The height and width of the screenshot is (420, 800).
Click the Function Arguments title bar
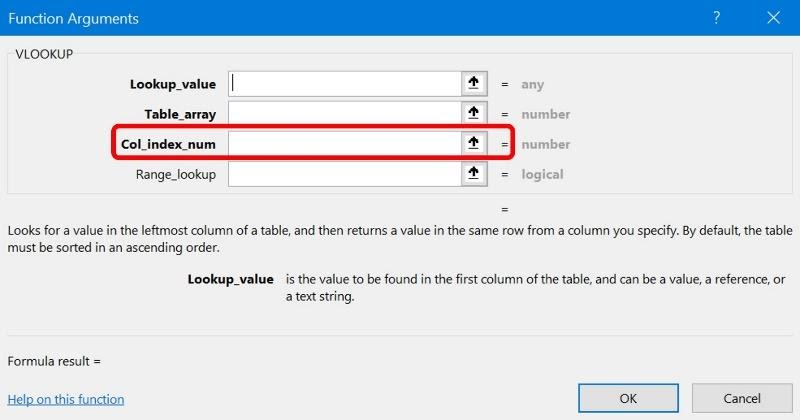(x=300, y=18)
